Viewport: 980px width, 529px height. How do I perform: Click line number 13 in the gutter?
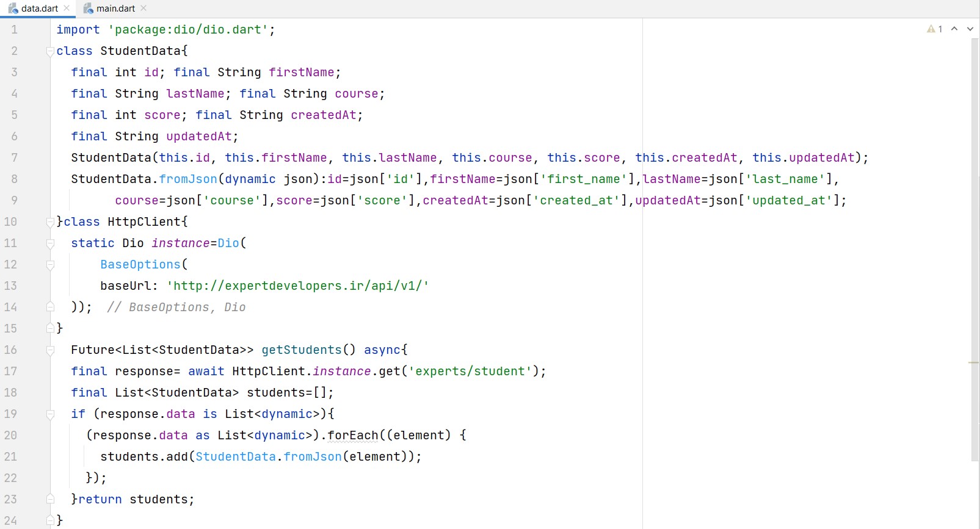point(10,286)
